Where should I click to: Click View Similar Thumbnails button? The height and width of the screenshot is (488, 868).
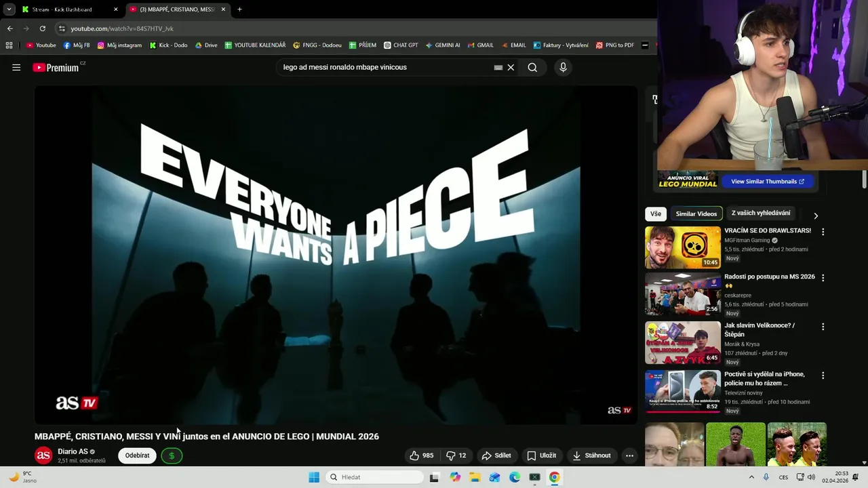[768, 182]
